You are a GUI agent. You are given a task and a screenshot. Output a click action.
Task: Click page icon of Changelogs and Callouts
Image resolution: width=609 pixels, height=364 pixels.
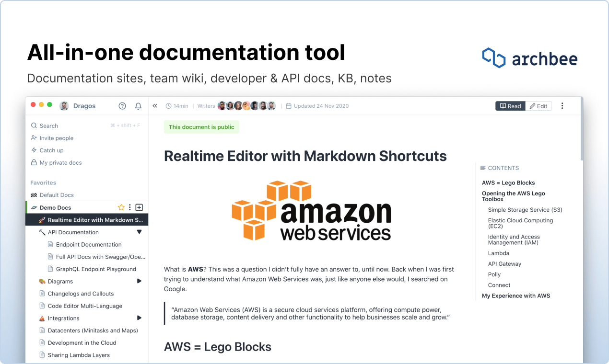(42, 294)
